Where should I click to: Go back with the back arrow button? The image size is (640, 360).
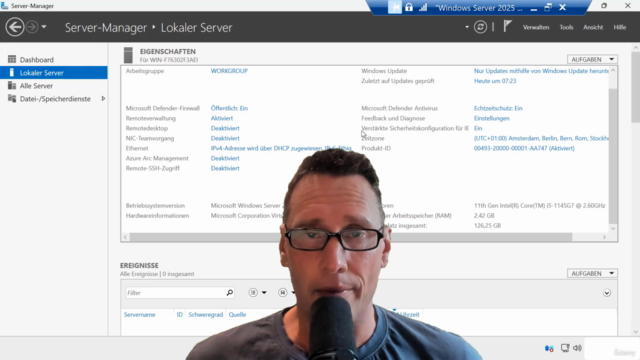coord(15,27)
